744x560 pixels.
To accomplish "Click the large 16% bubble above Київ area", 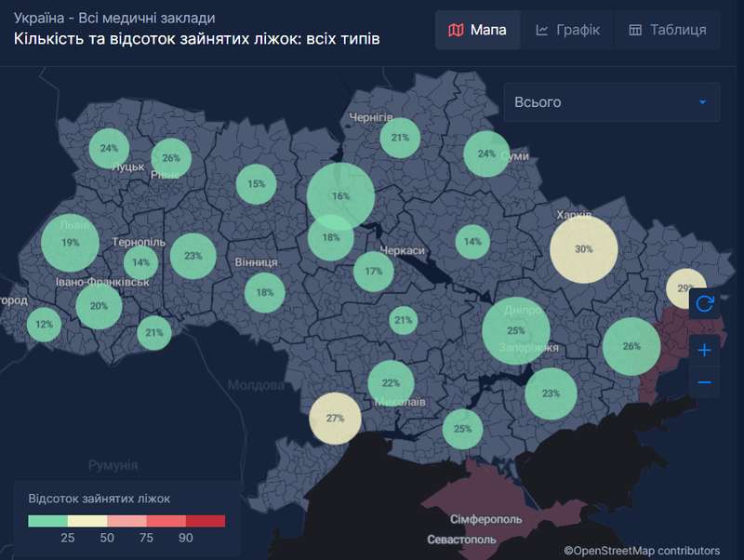I will (x=339, y=195).
